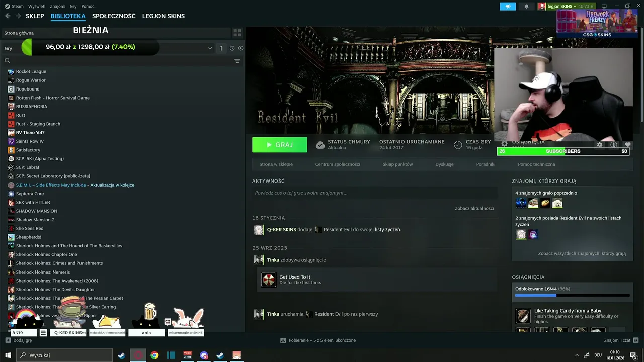Viewport: 644px width, 362px height.
Task: Click Zobacz wszystkich znajomych, którzy grają
Action: [582, 254]
